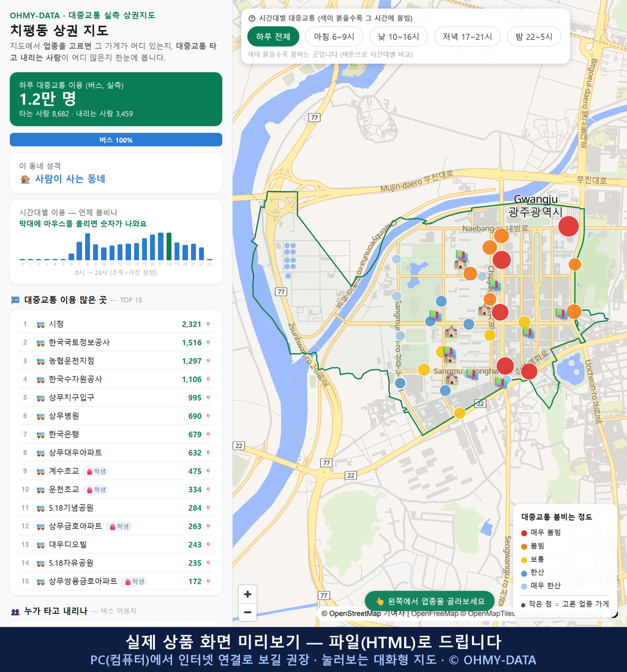
Task: Click the pin icon in 대우디오빌 row
Action: (208, 545)
